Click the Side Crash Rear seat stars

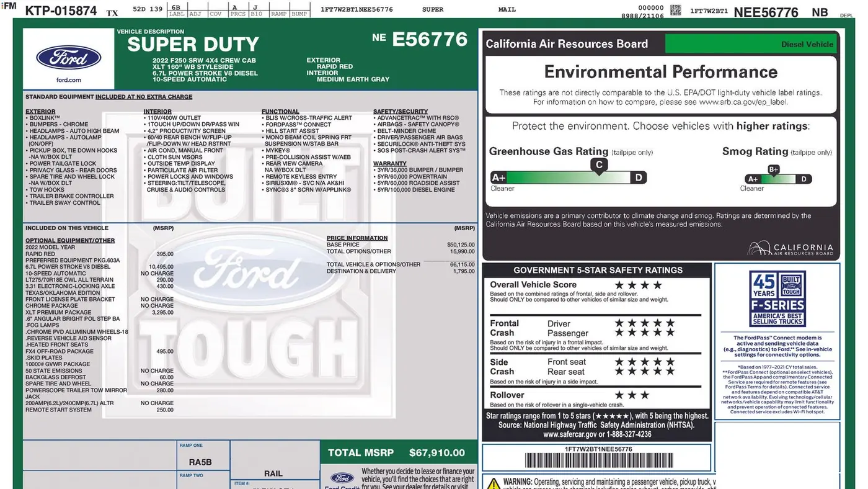(x=644, y=371)
